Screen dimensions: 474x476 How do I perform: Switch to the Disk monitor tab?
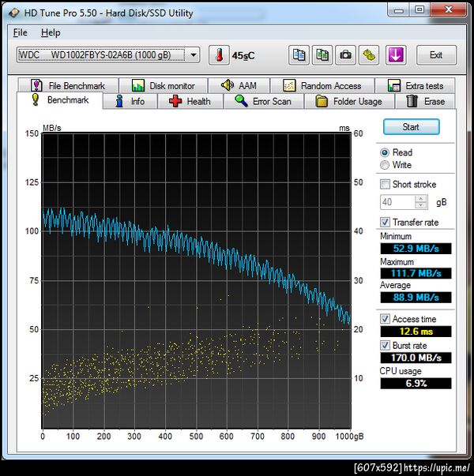coord(164,85)
